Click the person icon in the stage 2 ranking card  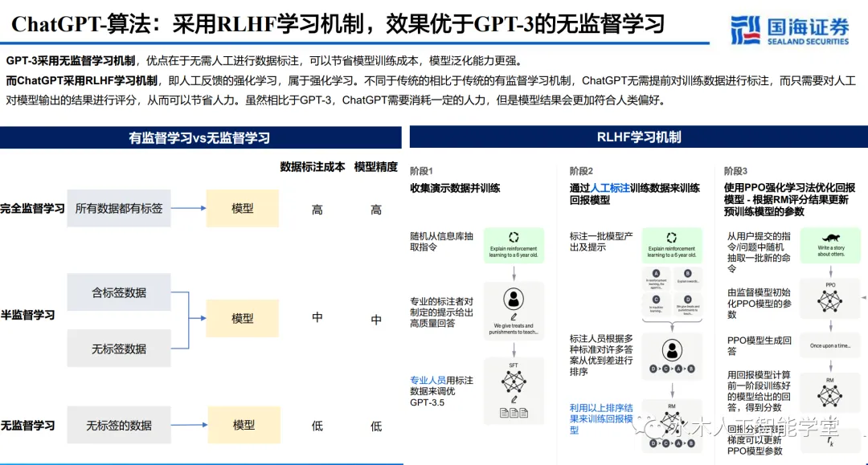[x=672, y=350]
